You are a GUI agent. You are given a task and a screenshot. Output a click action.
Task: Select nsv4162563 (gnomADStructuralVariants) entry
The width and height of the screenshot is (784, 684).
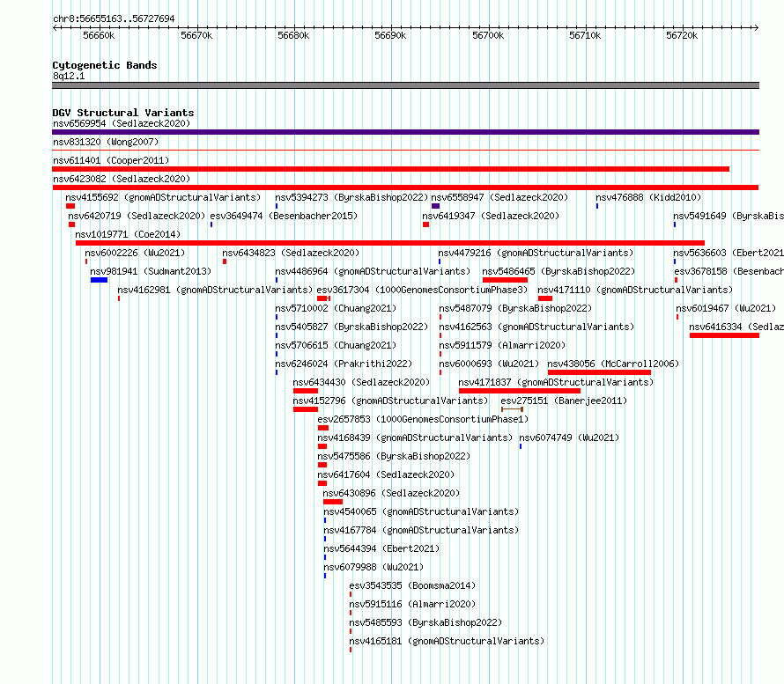[x=536, y=327]
